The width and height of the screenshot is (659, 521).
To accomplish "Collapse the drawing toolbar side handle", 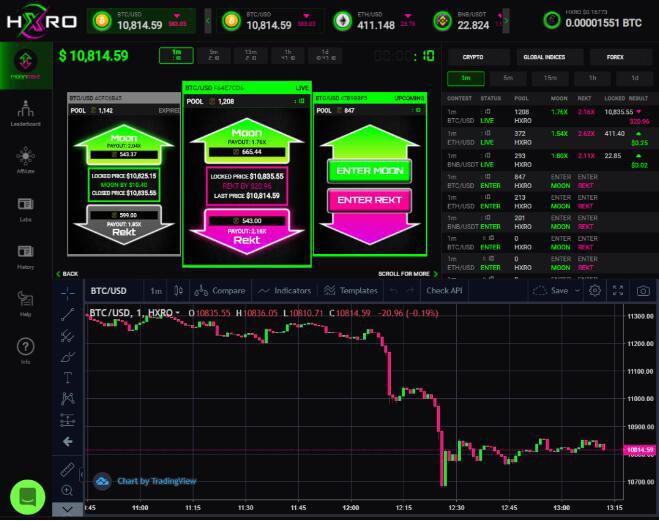I will [82, 475].
